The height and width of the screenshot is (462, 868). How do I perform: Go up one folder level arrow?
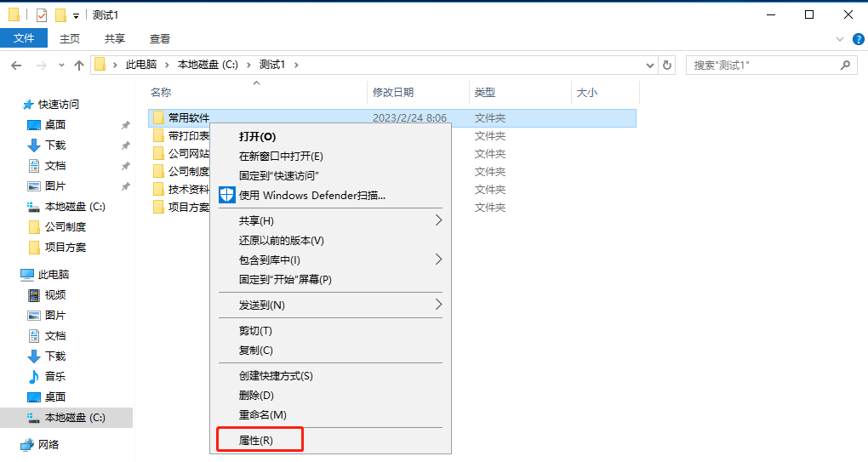pyautogui.click(x=79, y=66)
